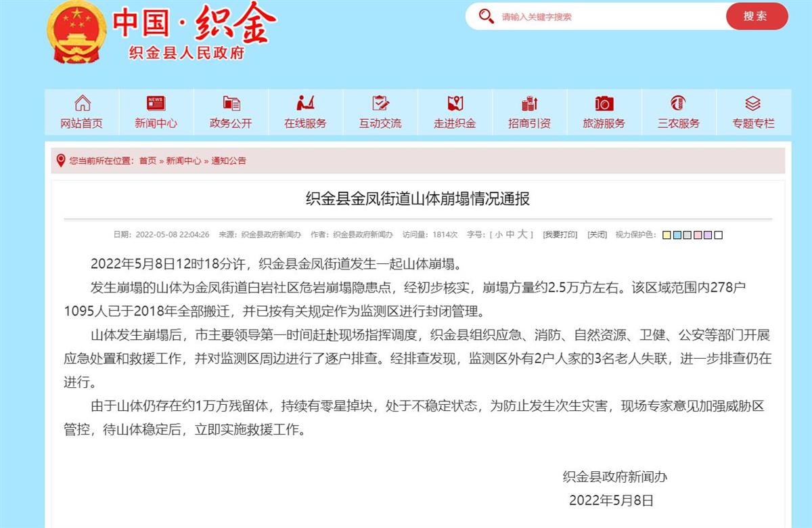Open the 专题专栏 menu item

[753, 123]
